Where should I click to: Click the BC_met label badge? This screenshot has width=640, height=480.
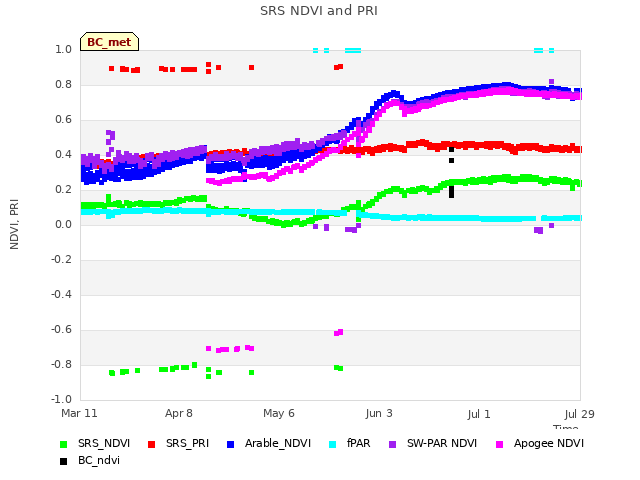pos(109,42)
